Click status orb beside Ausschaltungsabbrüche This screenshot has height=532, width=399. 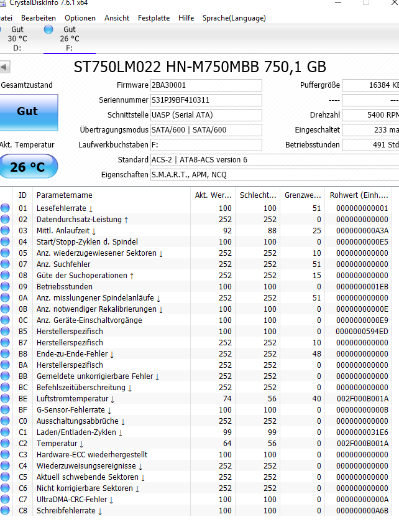[5, 421]
